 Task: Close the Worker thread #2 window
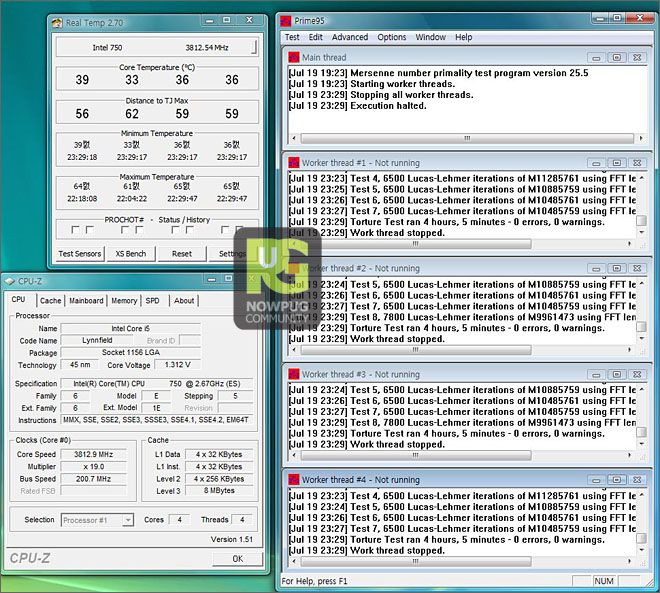tap(637, 269)
